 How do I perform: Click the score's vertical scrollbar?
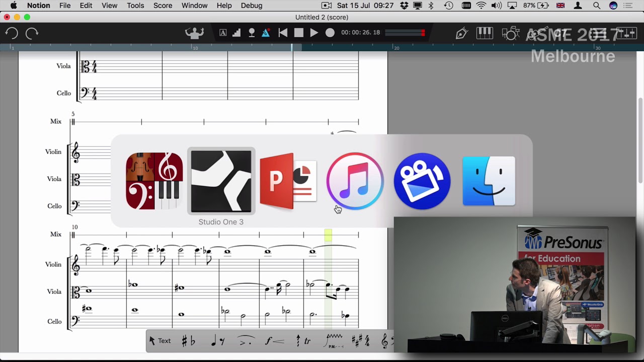(x=640, y=141)
